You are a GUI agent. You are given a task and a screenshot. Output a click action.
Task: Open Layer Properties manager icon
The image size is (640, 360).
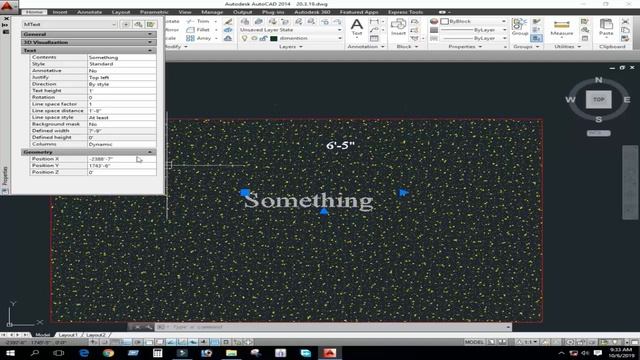coord(245,21)
